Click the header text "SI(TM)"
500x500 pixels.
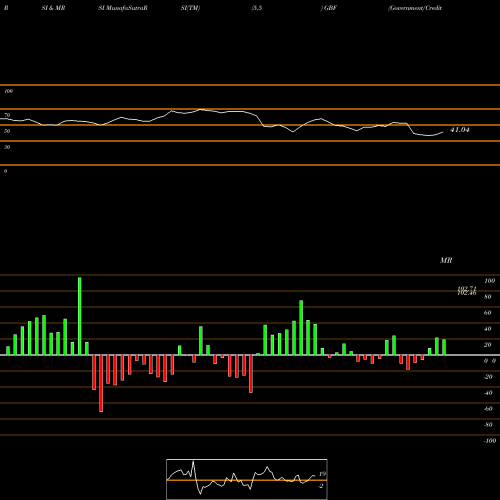(x=190, y=8)
